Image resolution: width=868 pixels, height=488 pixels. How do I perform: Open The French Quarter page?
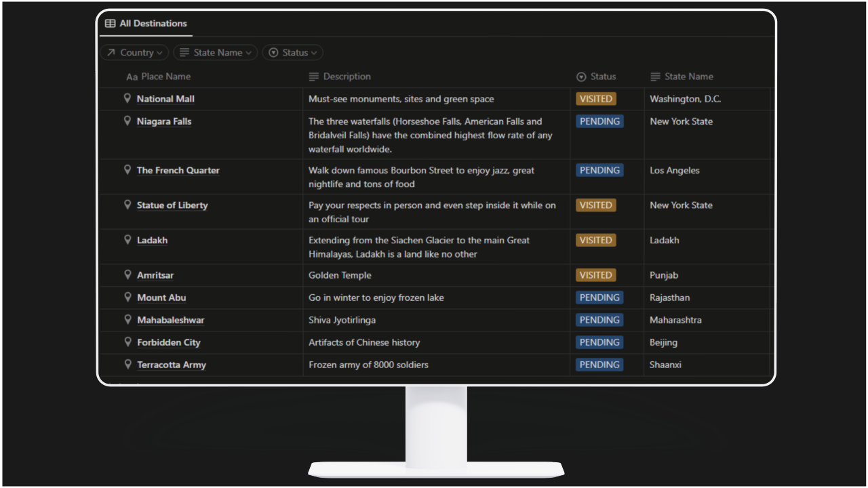178,170
